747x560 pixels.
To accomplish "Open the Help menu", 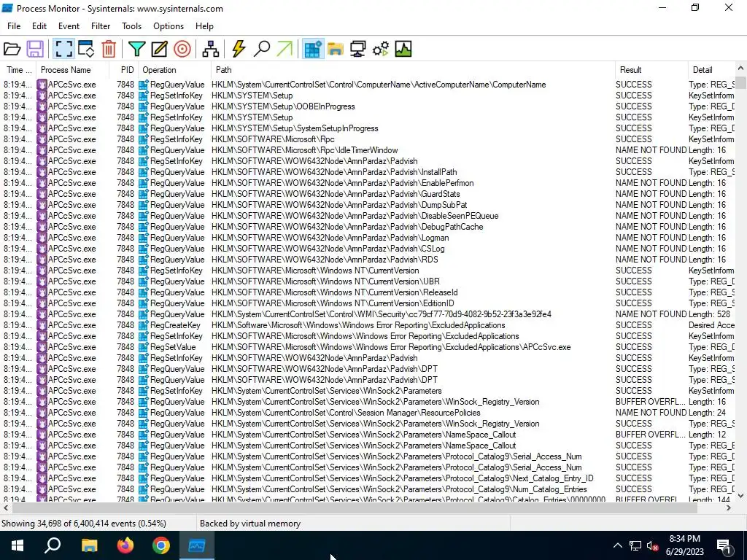I will [204, 26].
